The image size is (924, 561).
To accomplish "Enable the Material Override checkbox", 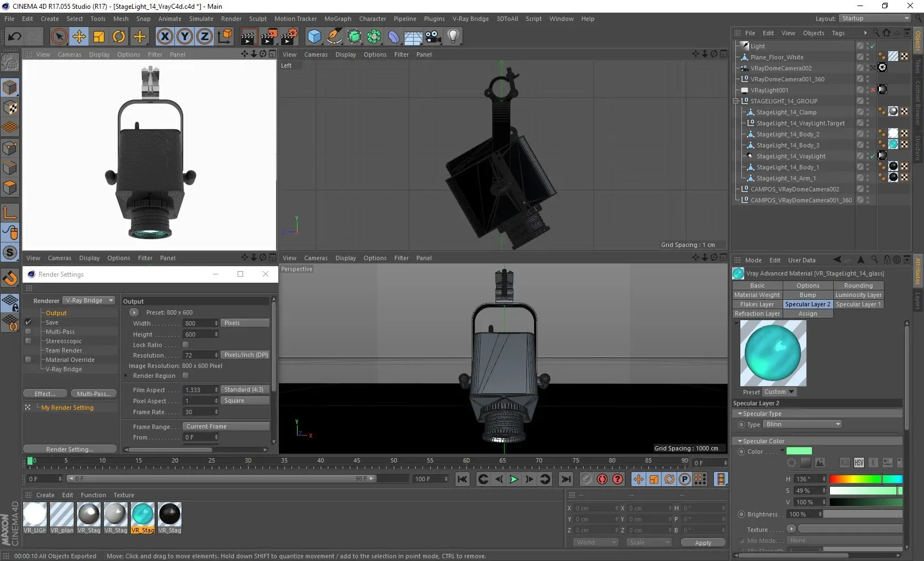I will coord(28,360).
